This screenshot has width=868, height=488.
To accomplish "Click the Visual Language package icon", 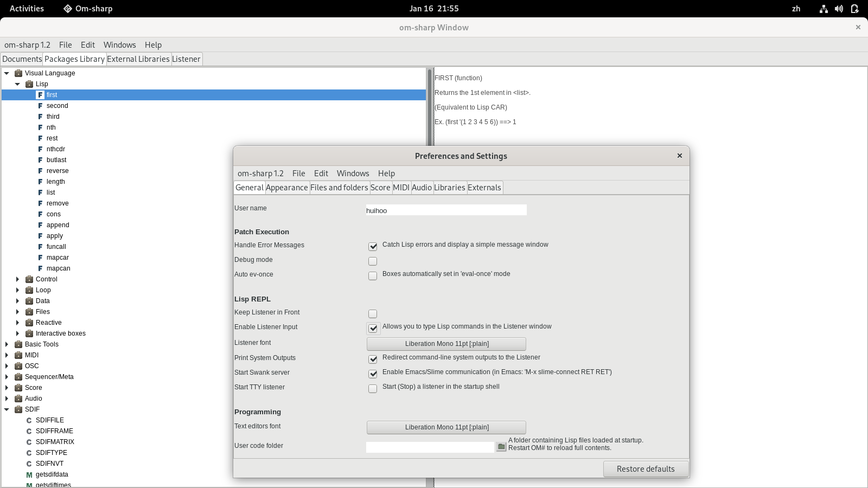I will 18,73.
